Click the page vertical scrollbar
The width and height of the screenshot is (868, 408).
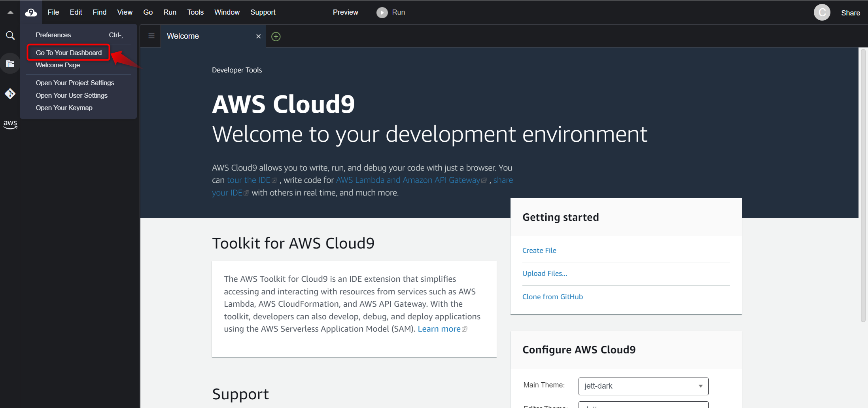click(x=863, y=185)
